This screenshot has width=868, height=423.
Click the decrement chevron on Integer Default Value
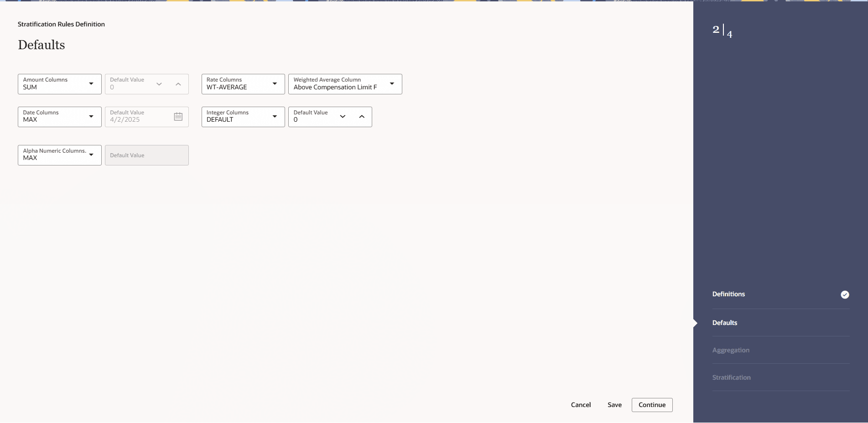click(x=342, y=117)
